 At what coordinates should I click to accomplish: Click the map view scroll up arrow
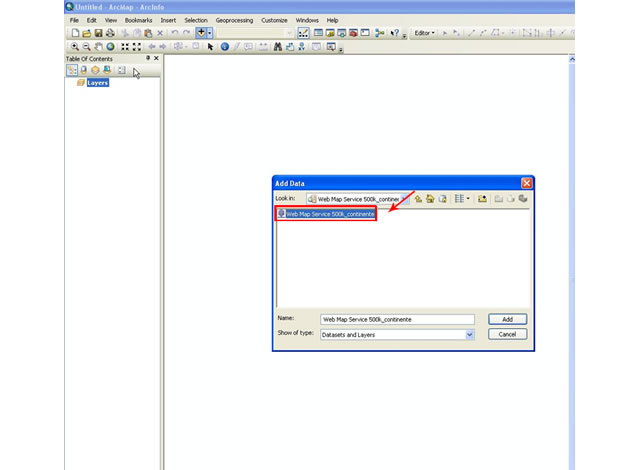pyautogui.click(x=572, y=59)
